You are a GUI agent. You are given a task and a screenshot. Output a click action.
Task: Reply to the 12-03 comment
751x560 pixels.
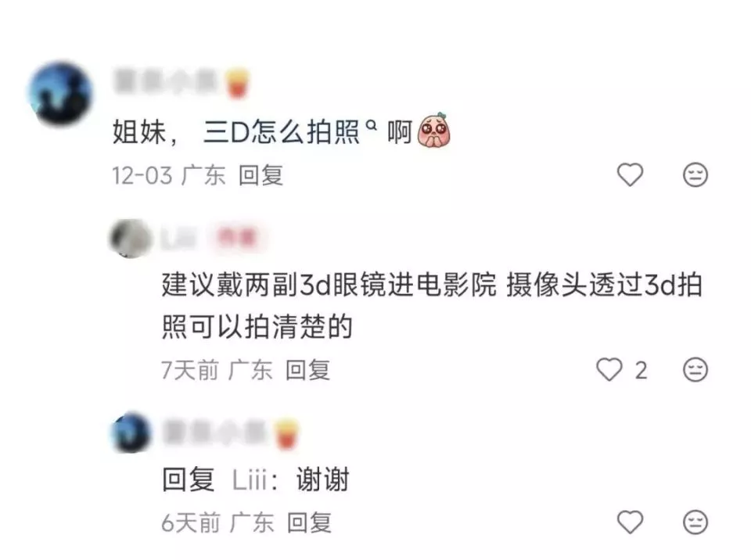tap(261, 175)
